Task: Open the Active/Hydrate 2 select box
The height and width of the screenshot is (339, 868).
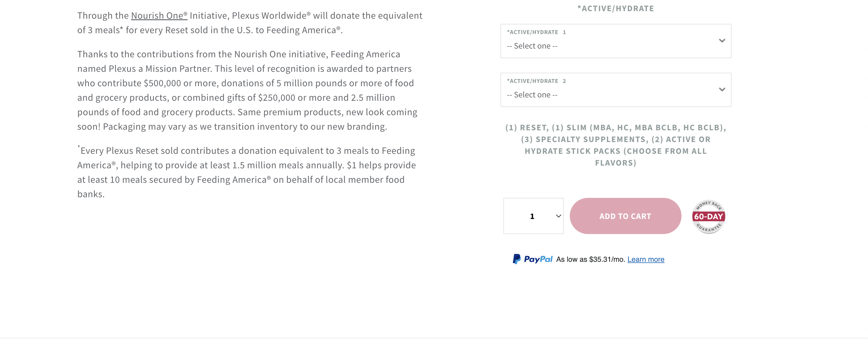Action: point(616,90)
